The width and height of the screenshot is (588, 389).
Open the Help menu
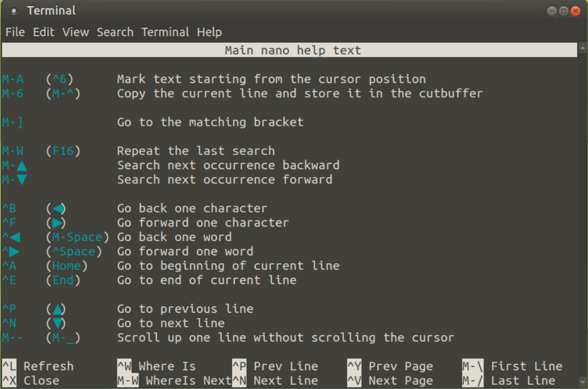tap(209, 32)
